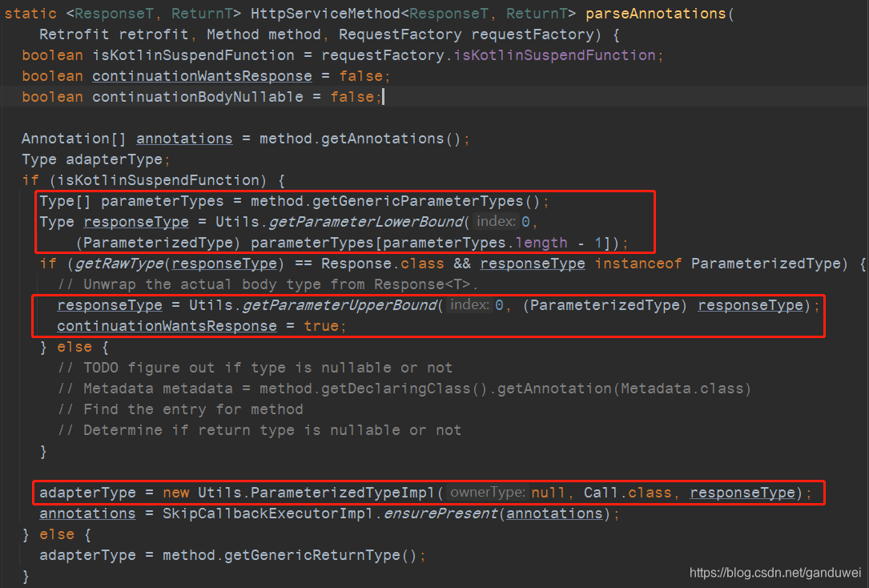Image resolution: width=869 pixels, height=588 pixels.
Task: Click the 'ownerType:' parameter hint
Action: click(x=487, y=493)
